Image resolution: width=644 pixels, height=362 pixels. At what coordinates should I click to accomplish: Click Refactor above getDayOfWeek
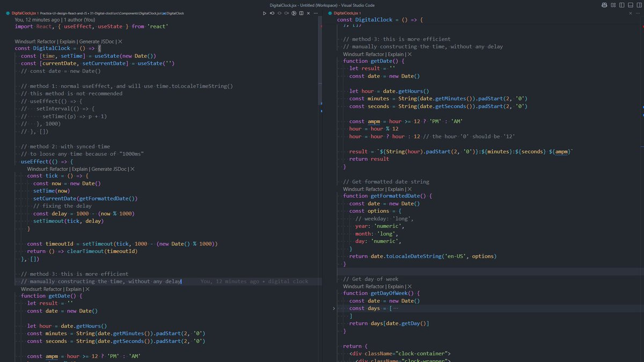pyautogui.click(x=374, y=286)
